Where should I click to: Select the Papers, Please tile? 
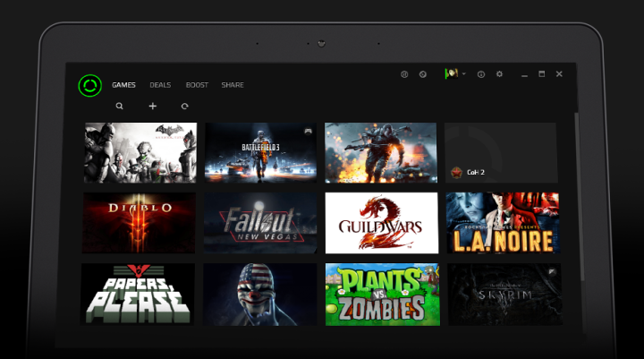point(138,295)
